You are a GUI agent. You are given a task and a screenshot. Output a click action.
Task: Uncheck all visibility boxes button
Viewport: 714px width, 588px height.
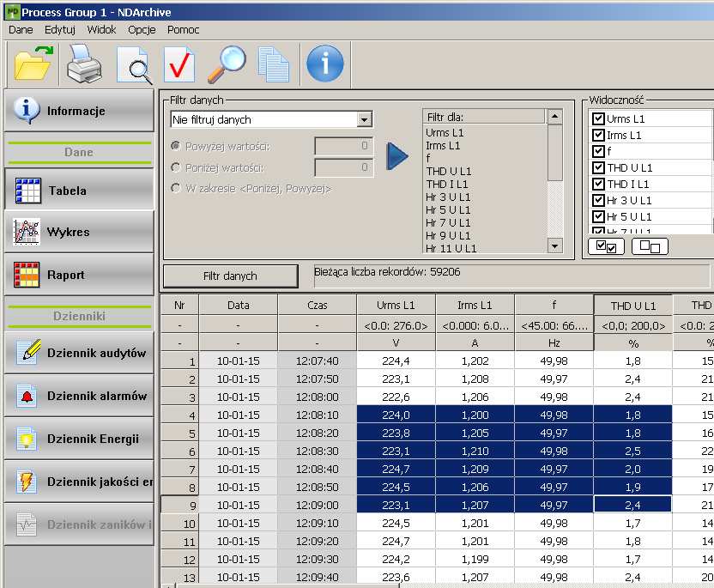point(650,246)
